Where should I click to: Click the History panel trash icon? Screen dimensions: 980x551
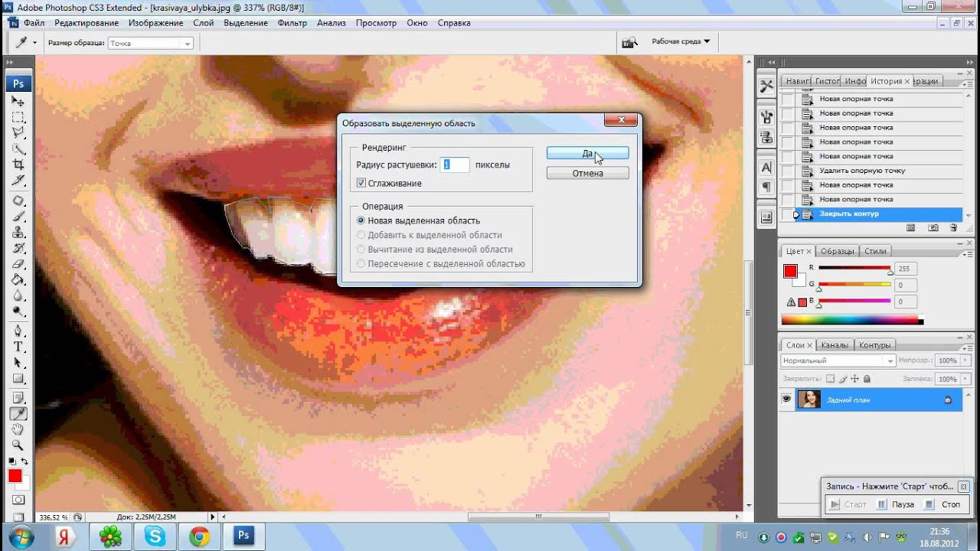point(953,228)
